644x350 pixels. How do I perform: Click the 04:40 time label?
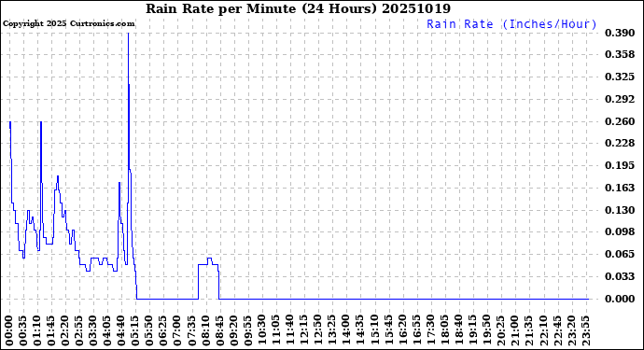(121, 331)
